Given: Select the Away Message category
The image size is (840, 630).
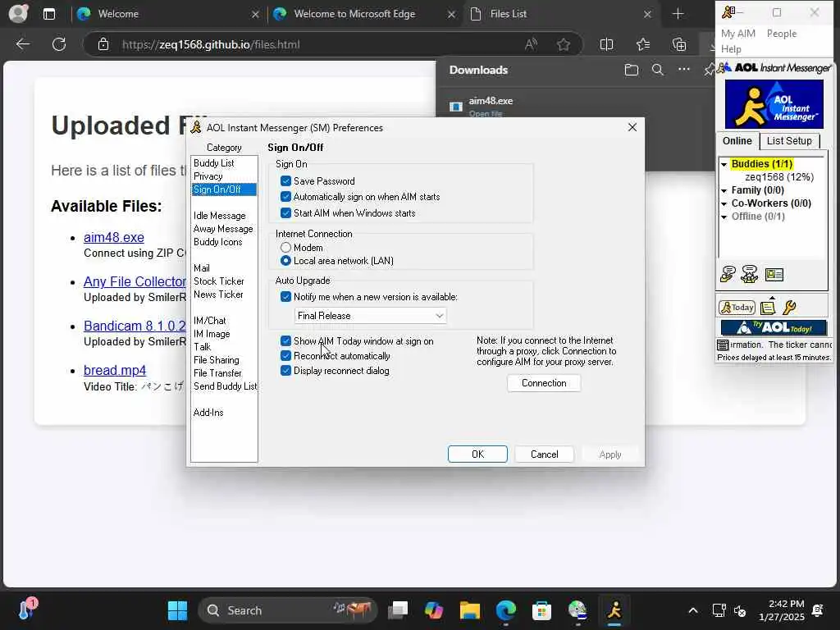Looking at the screenshot, I should (x=223, y=229).
